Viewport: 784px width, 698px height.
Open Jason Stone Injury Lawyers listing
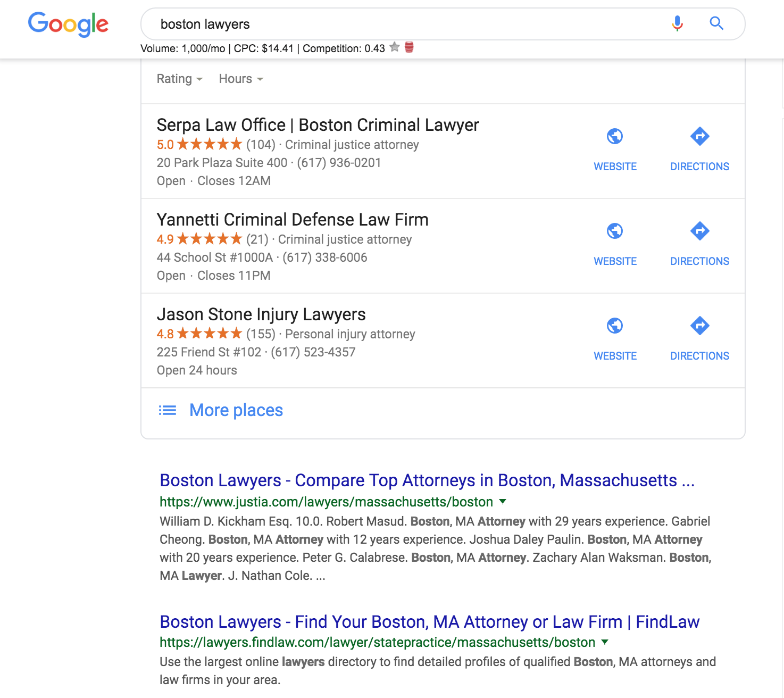tap(261, 314)
